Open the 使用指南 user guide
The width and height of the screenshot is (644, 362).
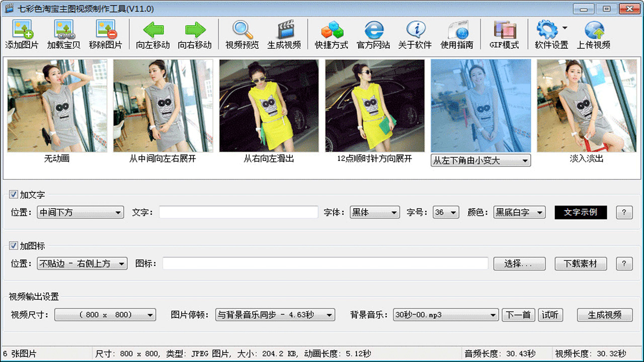(457, 34)
